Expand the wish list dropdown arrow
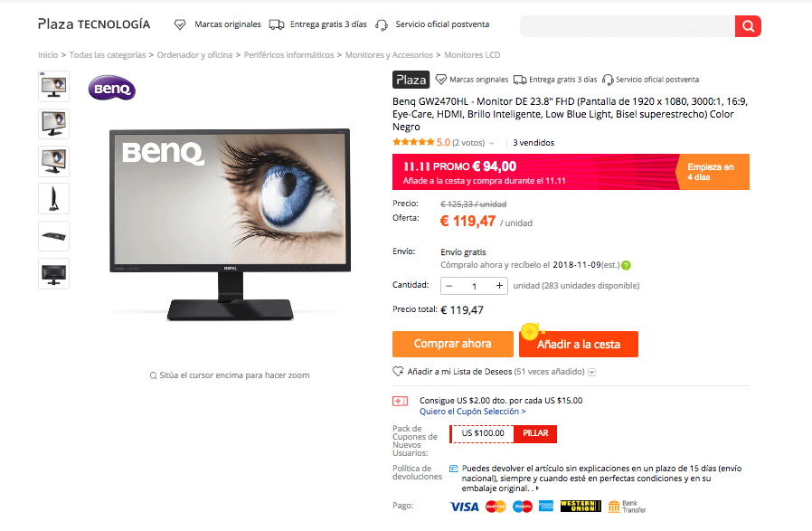 tap(592, 372)
